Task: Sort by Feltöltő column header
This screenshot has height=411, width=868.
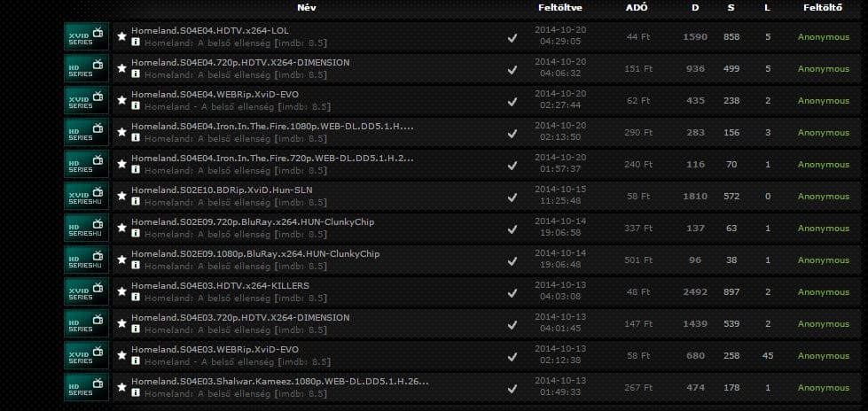Action: [823, 8]
